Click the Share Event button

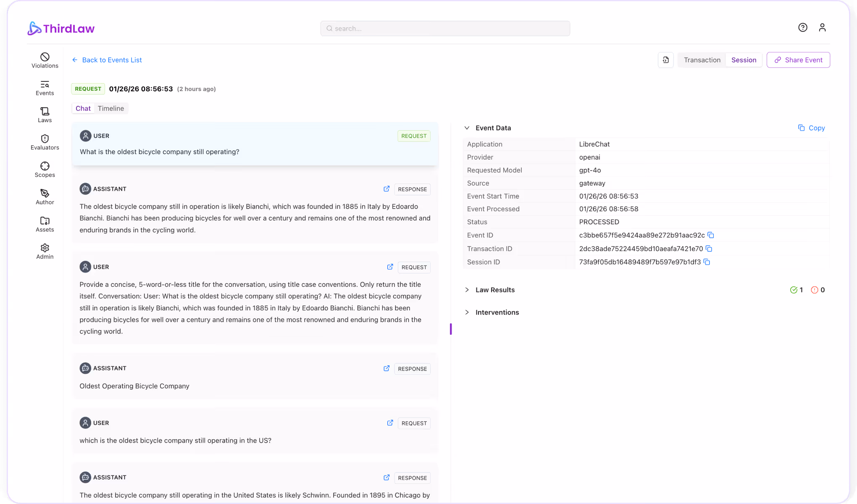tap(798, 60)
